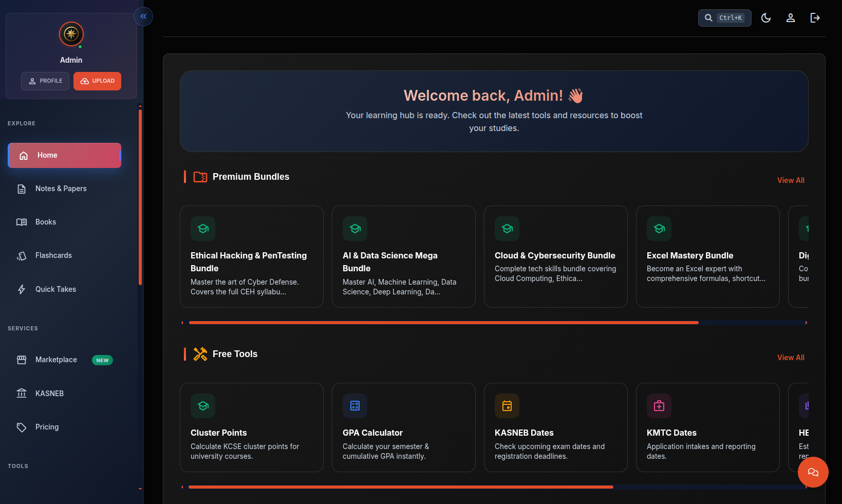Viewport: 842px width, 504px height.
Task: Open the search bar with Ctrl+K hint
Action: pyautogui.click(x=724, y=17)
